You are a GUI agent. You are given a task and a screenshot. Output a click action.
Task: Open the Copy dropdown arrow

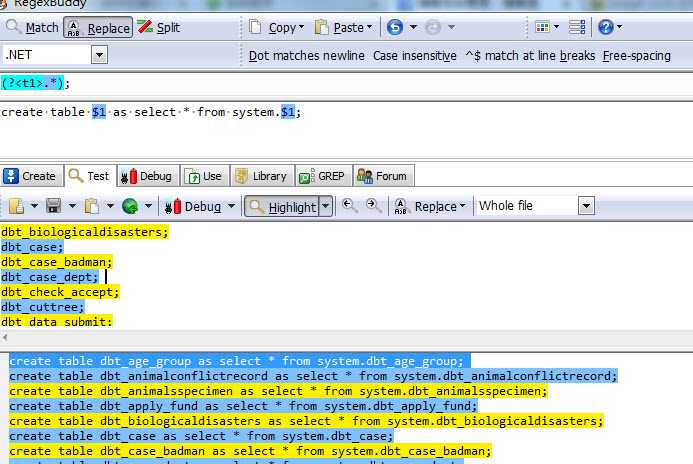[301, 27]
